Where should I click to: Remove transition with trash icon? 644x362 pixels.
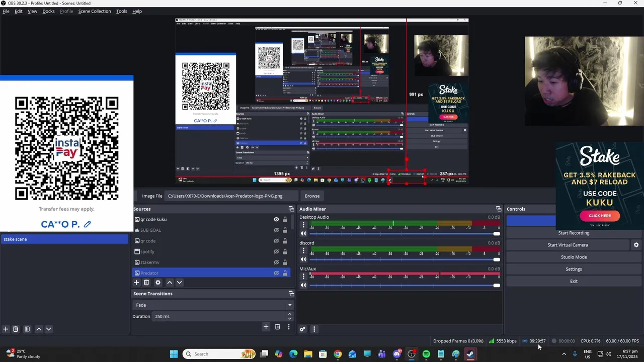[277, 327]
